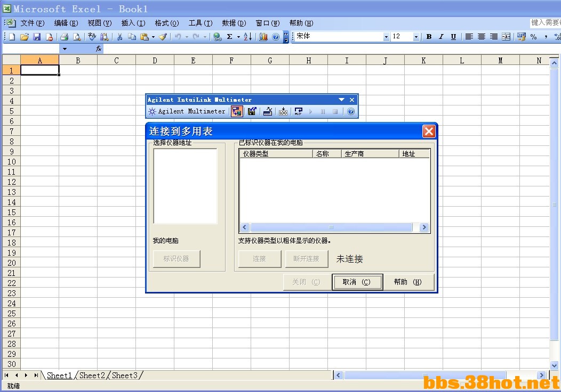Launch the Chart Wizard icon
This screenshot has width=561, height=392.
coord(263,37)
